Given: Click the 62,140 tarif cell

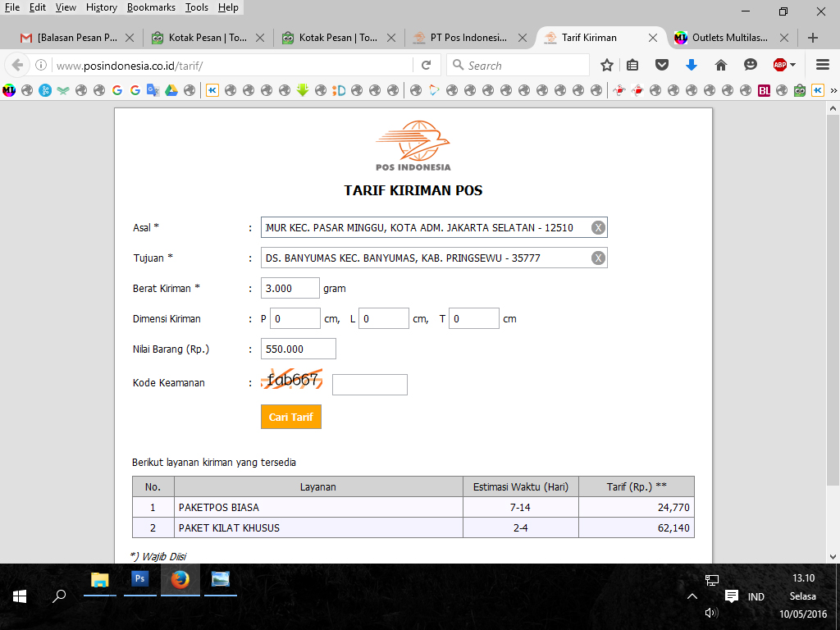Looking at the screenshot, I should point(637,527).
